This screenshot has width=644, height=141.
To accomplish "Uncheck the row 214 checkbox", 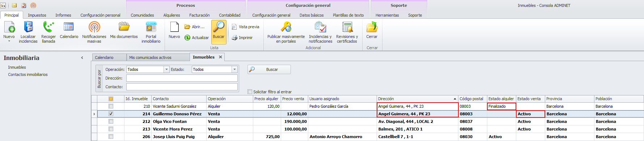I will pos(111,114).
